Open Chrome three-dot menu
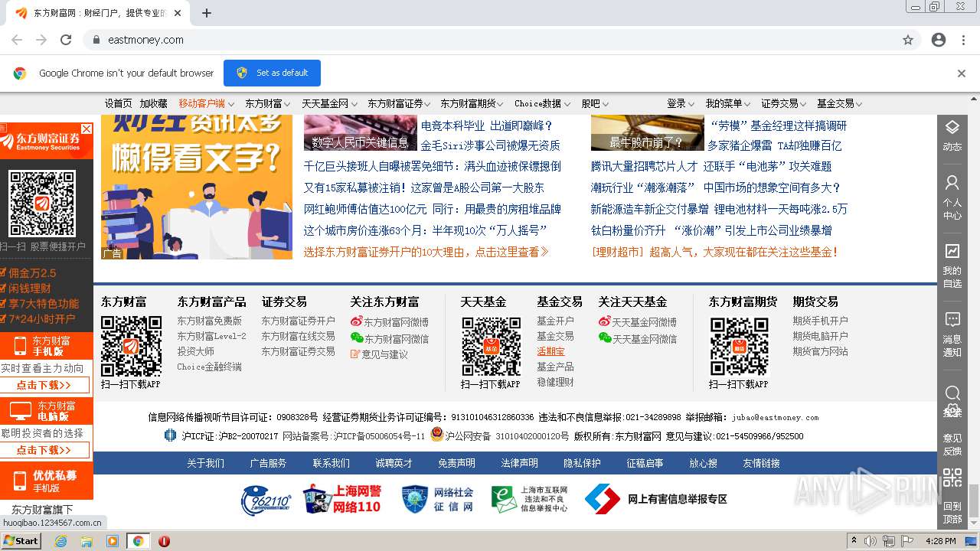Viewport: 980px width, 551px height. [962, 40]
